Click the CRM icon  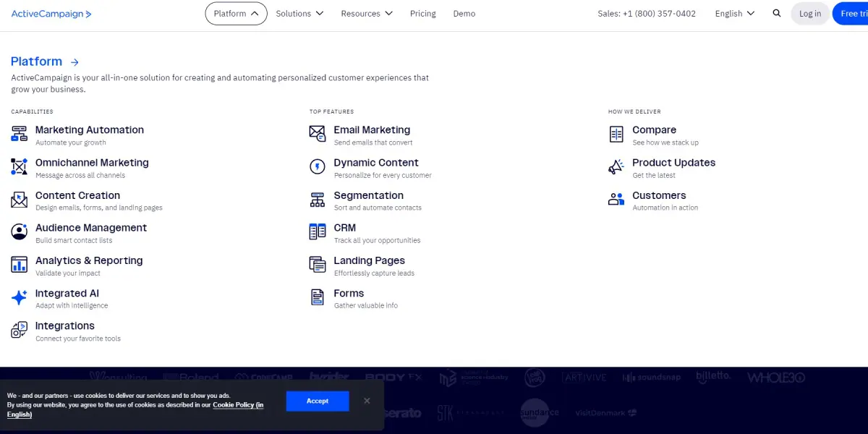point(318,232)
